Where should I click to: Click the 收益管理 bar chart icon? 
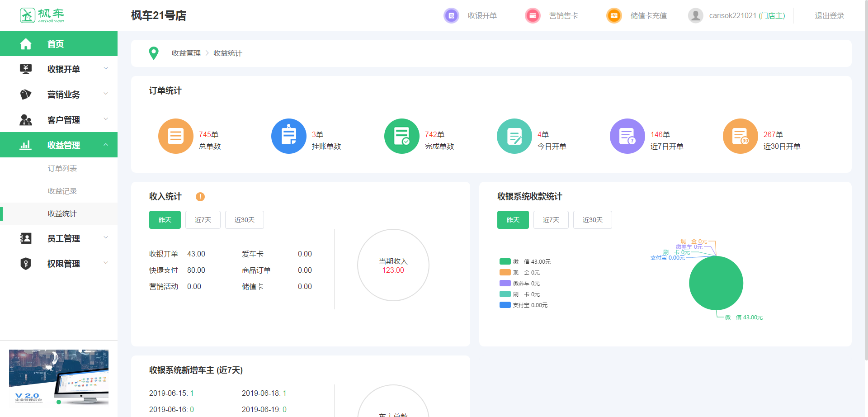point(26,145)
